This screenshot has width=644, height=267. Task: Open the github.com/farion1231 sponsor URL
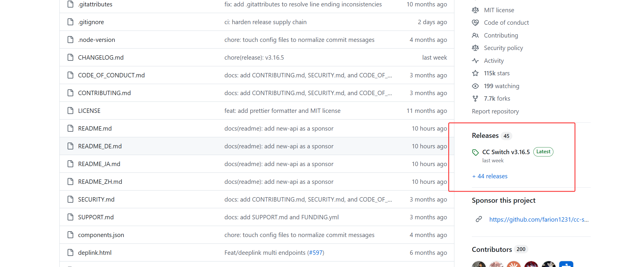coord(539,220)
